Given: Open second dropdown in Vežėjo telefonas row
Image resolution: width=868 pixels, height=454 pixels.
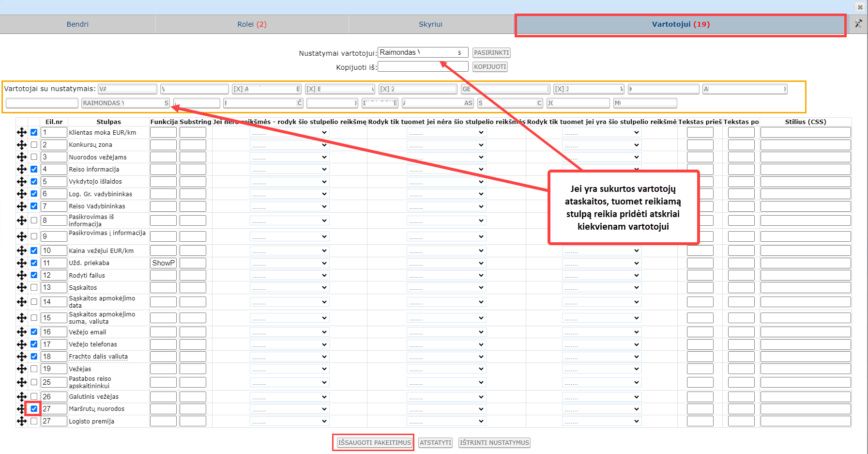Looking at the screenshot, I should click(x=446, y=344).
